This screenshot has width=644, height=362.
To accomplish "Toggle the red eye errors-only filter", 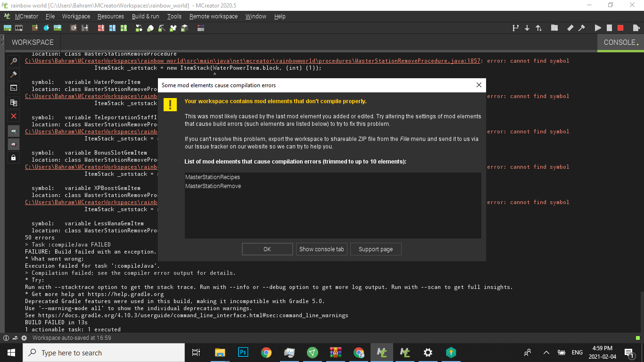I will click(13, 145).
